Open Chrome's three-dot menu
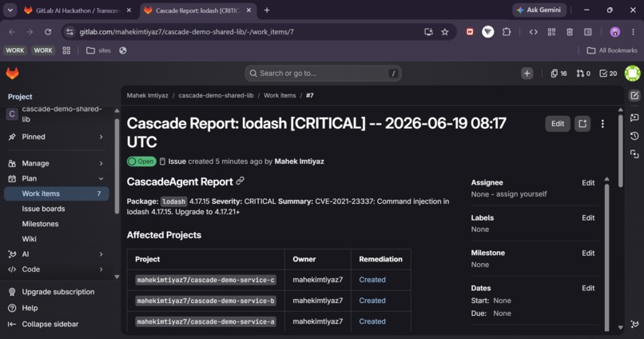This screenshot has width=644, height=339. pos(633,32)
